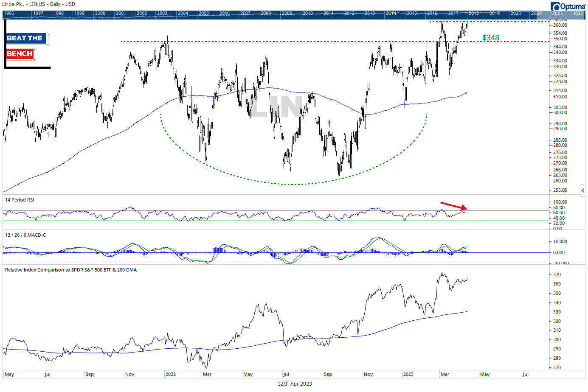Click the 290.00 price axis label
This screenshot has height=392, width=588.
point(560,129)
